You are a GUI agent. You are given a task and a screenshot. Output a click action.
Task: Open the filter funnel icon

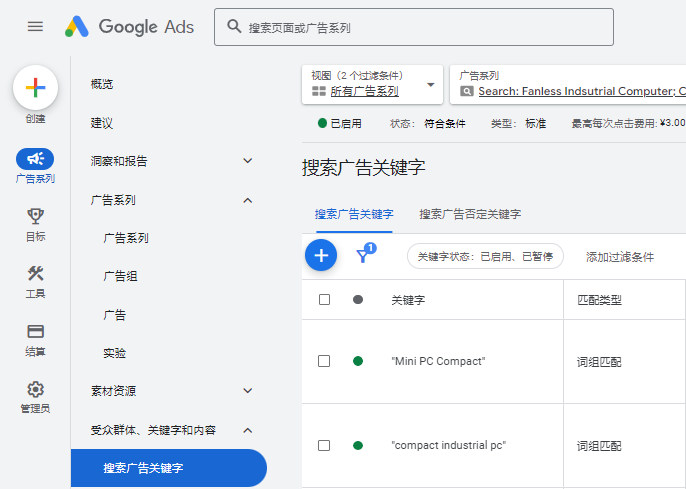364,256
